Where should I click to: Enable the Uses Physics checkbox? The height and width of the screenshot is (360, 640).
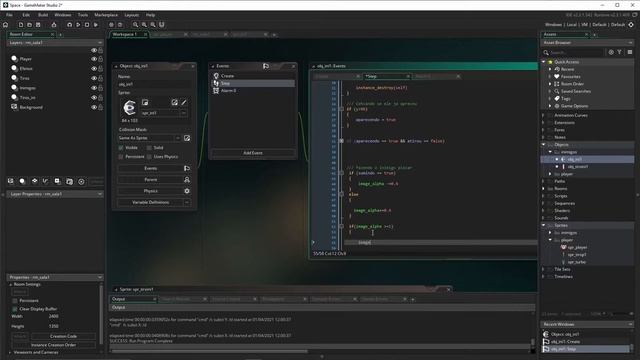tap(149, 156)
